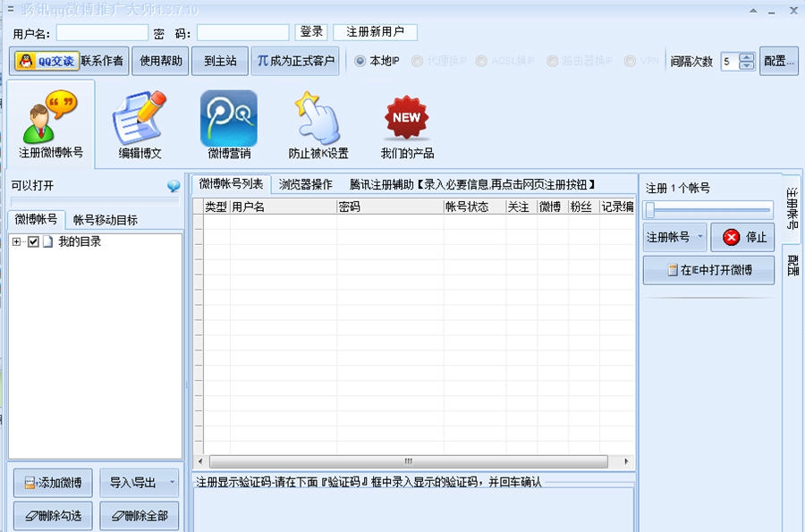Click the 密码 column header

[390, 207]
